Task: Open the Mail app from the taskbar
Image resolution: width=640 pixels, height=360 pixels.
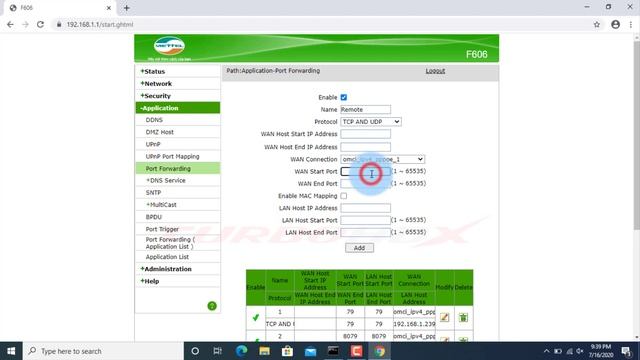Action: pos(310,351)
